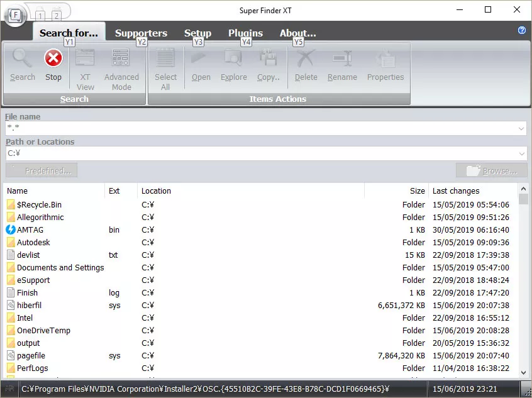Click the $Recycle.Bin folder icon
This screenshot has height=398, width=532.
pos(11,204)
